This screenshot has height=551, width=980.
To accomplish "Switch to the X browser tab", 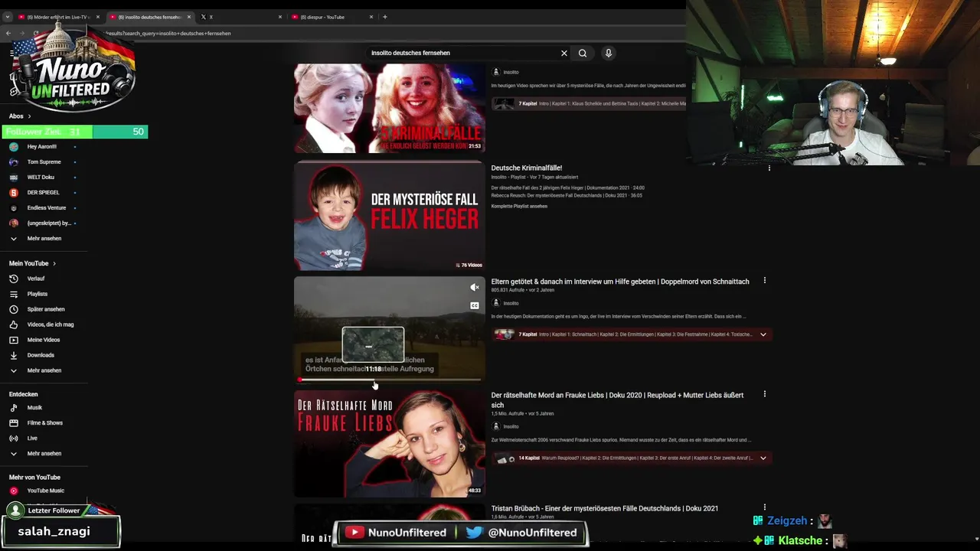I will click(240, 17).
